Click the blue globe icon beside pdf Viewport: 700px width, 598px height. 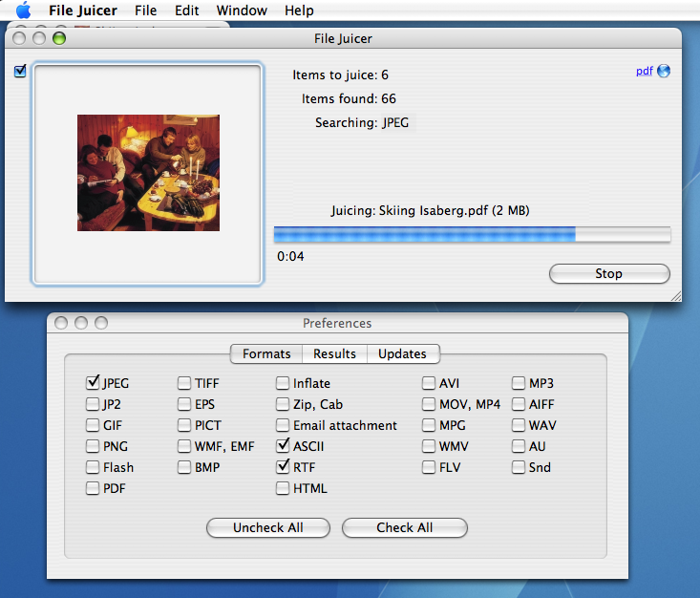pyautogui.click(x=664, y=71)
